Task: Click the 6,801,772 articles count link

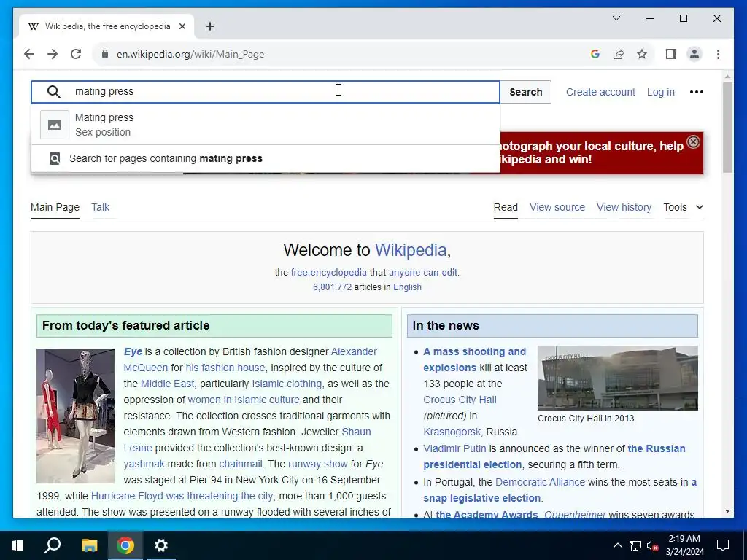Action: click(332, 287)
